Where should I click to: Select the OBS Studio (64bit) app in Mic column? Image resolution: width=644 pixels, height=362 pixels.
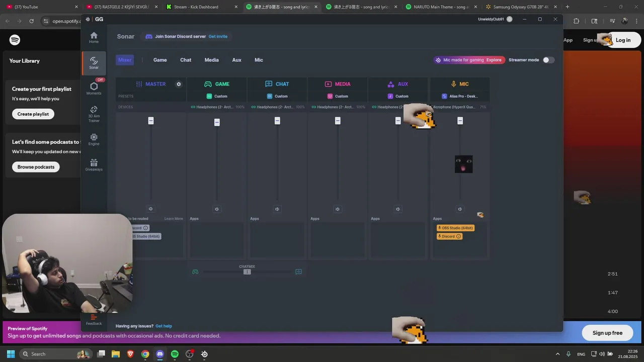pos(455,228)
